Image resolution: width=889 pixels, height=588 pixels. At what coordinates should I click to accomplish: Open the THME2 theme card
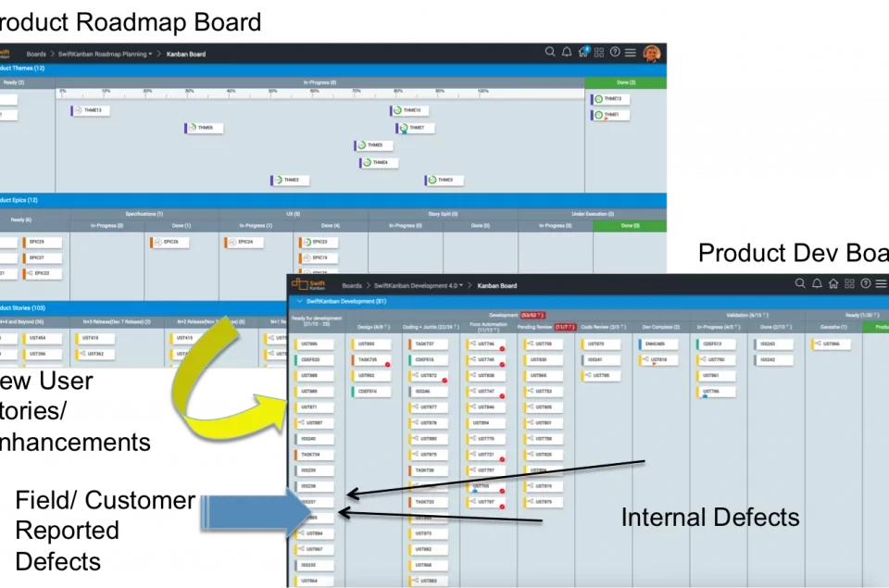[290, 181]
